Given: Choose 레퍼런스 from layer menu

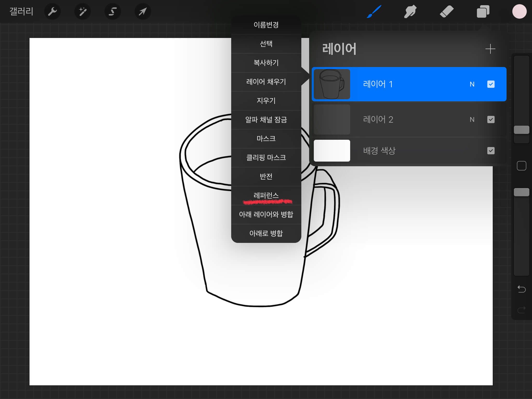Looking at the screenshot, I should 266,195.
